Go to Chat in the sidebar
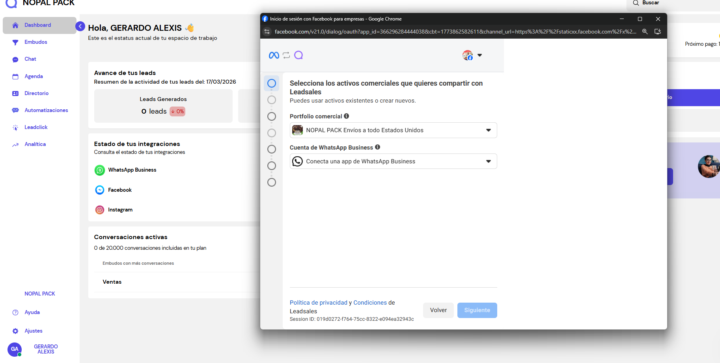Image resolution: width=720 pixels, height=363 pixels. 30,59
